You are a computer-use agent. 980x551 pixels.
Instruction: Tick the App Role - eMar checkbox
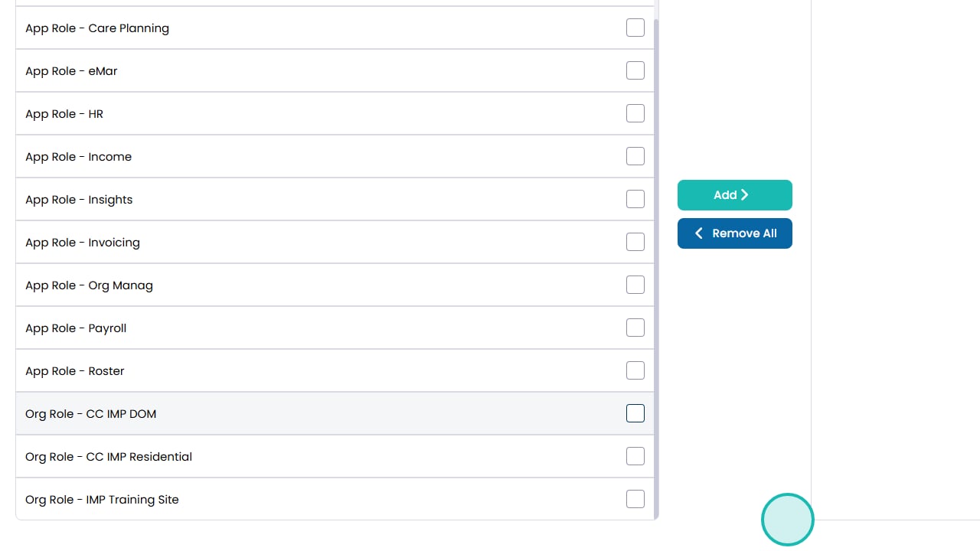[635, 70]
